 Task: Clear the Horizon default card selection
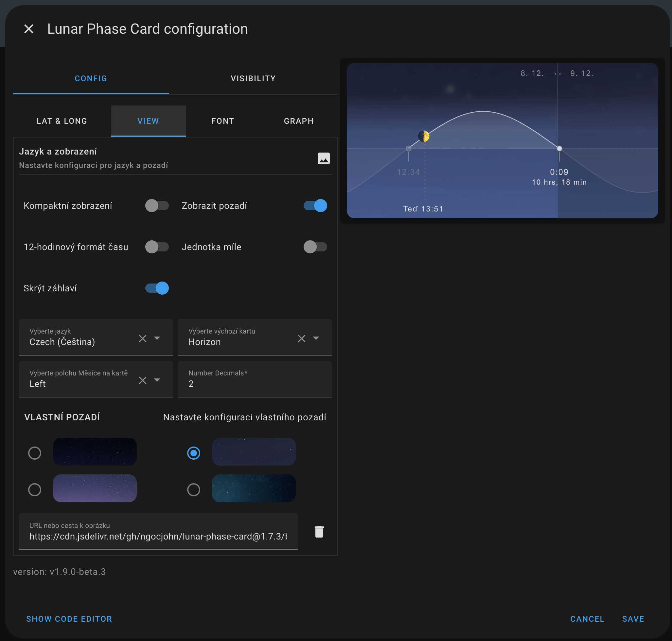(x=301, y=338)
